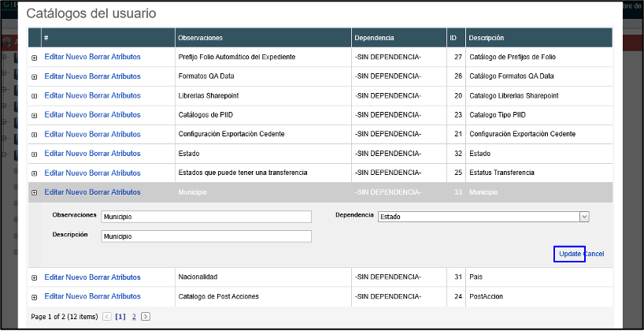Collapse the expanded Municipio row
The width and height of the screenshot is (644, 331).
pos(34,192)
